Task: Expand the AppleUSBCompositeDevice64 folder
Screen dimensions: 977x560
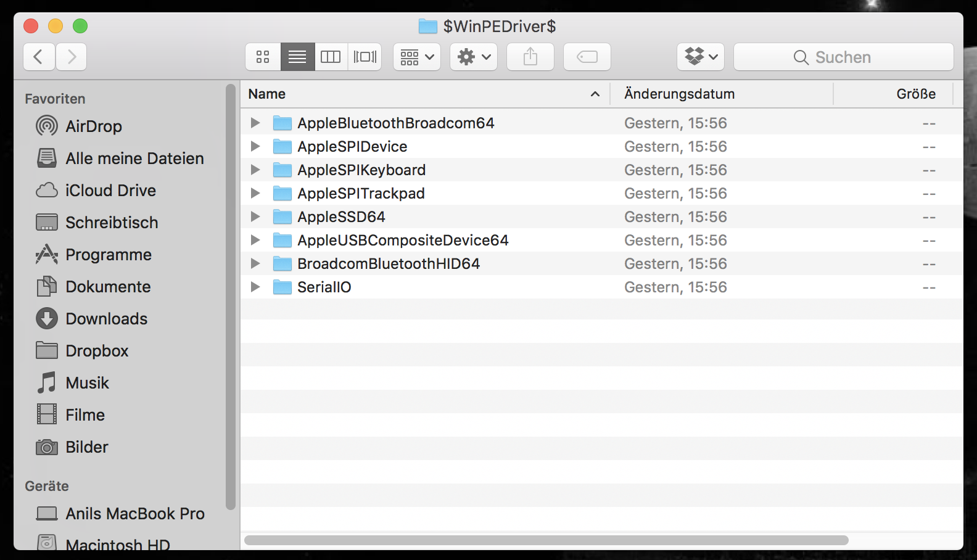Action: [255, 240]
